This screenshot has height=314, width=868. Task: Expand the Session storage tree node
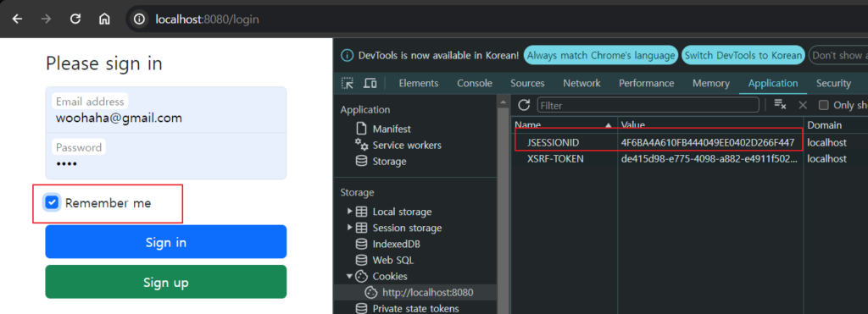click(x=349, y=228)
